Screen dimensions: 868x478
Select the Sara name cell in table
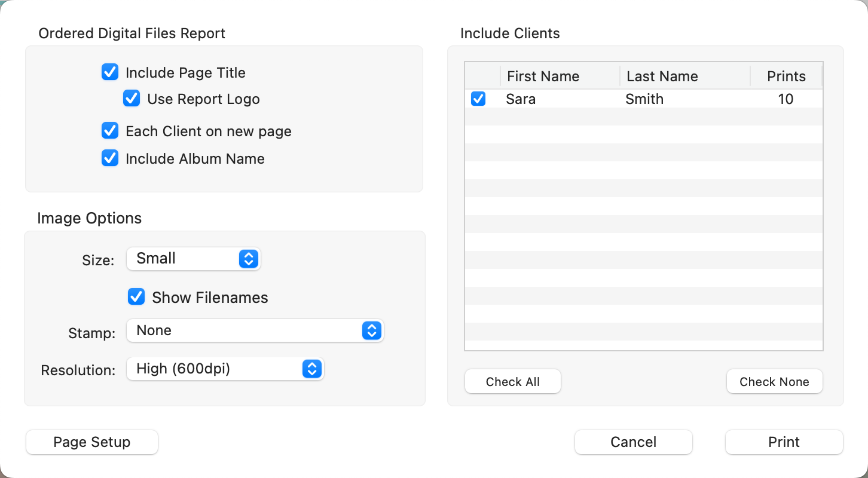coord(521,99)
